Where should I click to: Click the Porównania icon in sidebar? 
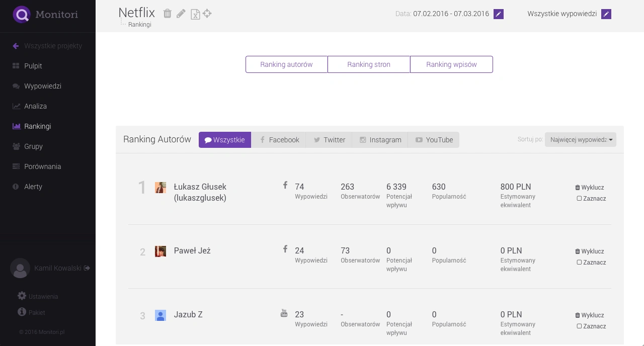[16, 166]
